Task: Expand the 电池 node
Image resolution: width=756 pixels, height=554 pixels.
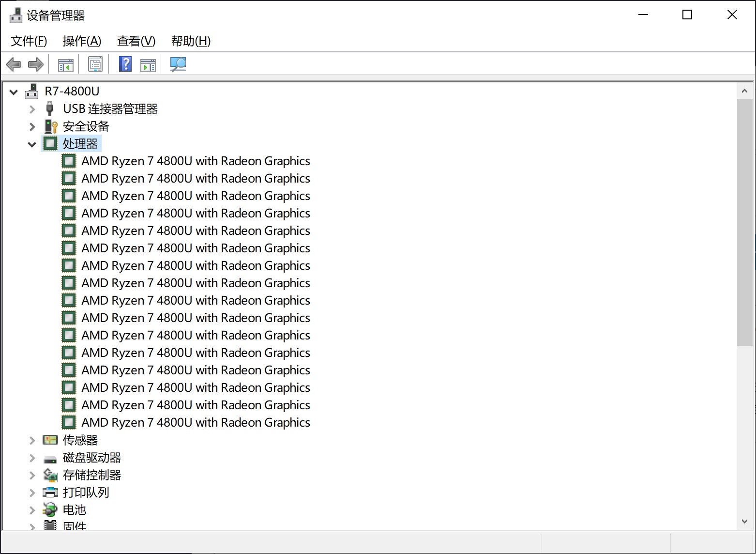Action: pyautogui.click(x=32, y=510)
